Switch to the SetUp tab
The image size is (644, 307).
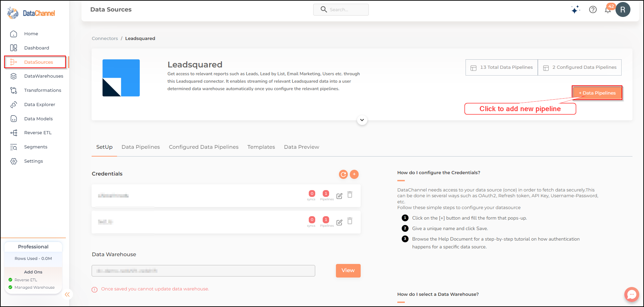105,147
